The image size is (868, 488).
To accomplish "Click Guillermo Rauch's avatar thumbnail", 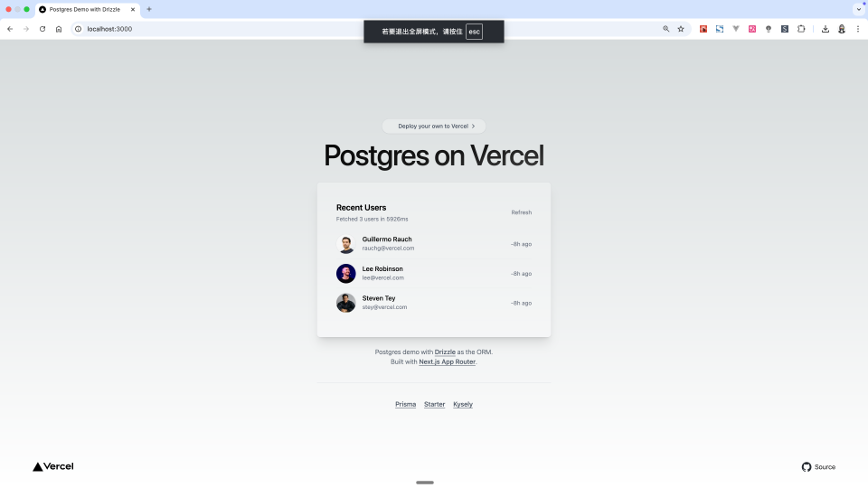I will [346, 244].
